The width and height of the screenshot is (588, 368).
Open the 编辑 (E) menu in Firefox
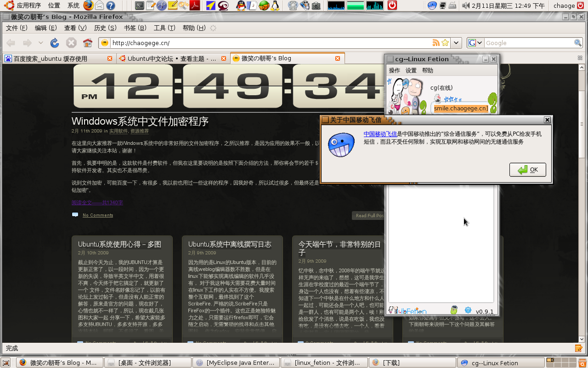point(46,28)
